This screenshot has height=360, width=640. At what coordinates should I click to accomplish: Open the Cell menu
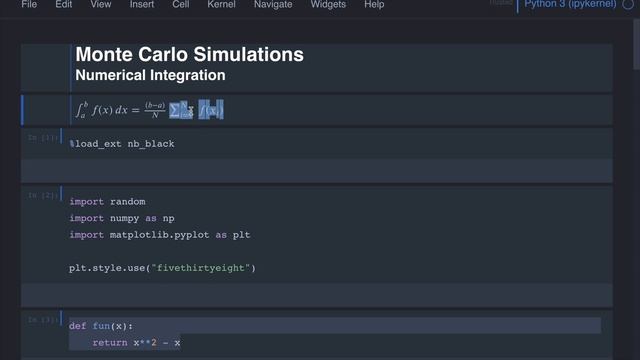[x=180, y=4]
